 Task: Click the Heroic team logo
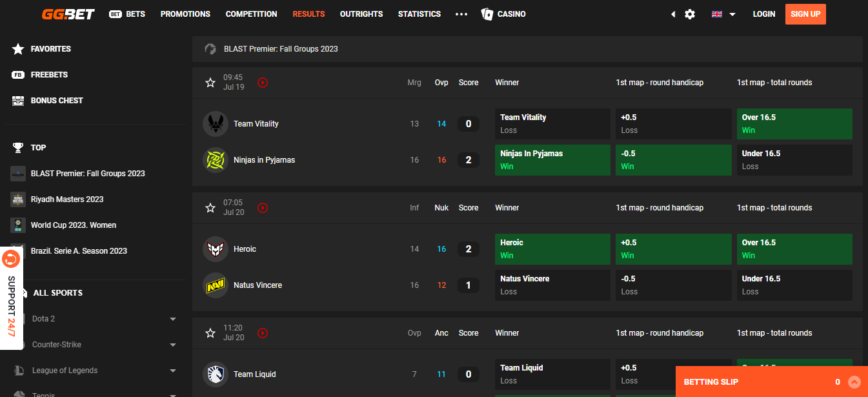(x=216, y=249)
